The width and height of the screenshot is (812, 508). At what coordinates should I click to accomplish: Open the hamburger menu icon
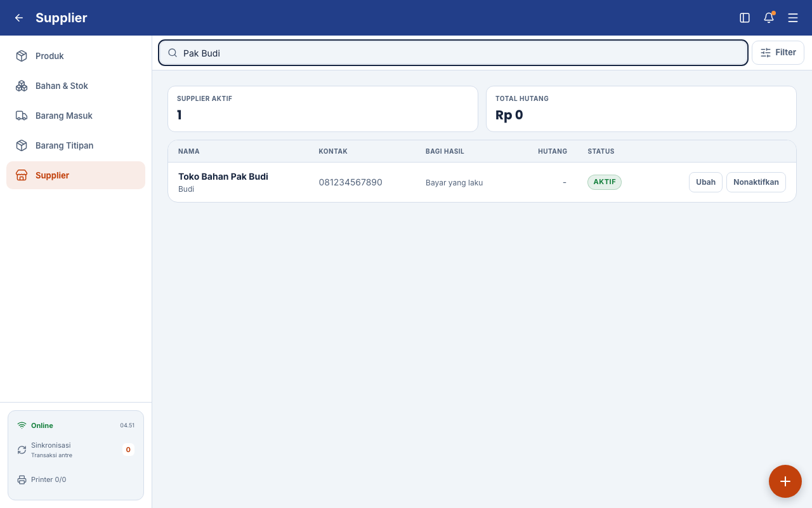793,18
